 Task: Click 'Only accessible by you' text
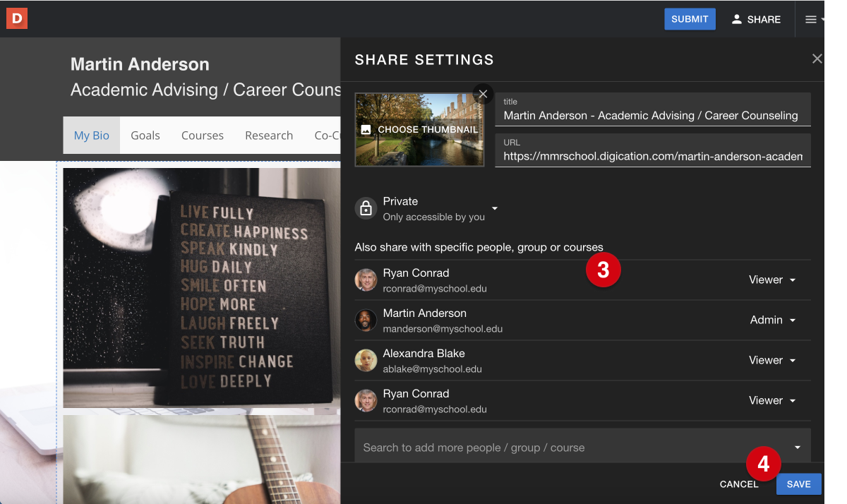434,217
